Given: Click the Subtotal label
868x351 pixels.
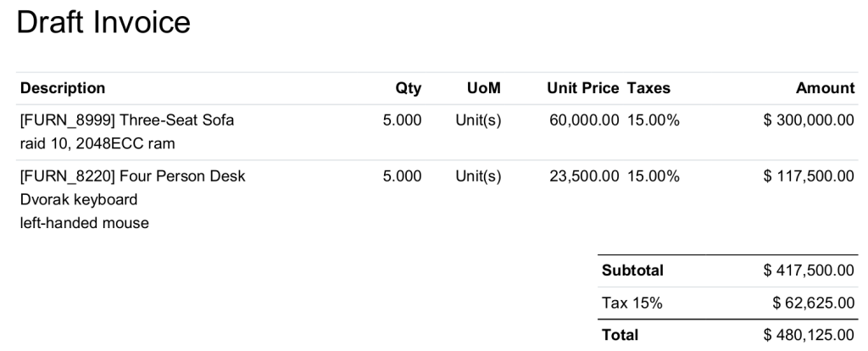Looking at the screenshot, I should [632, 270].
